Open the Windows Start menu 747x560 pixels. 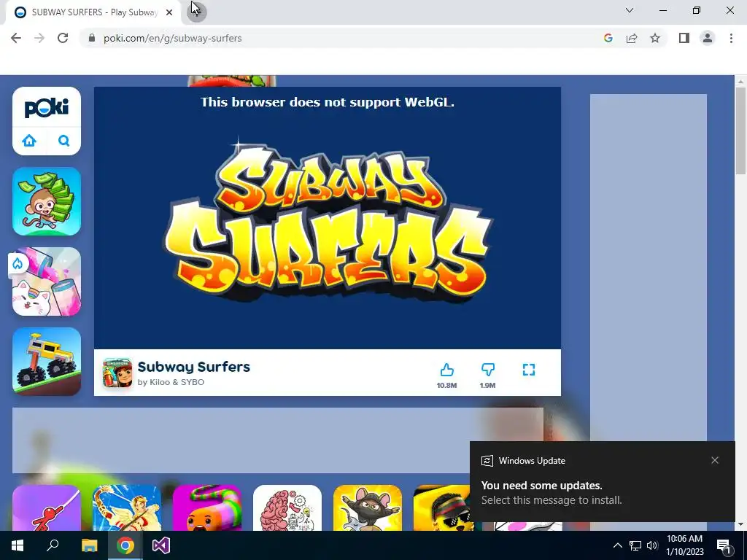(18, 545)
